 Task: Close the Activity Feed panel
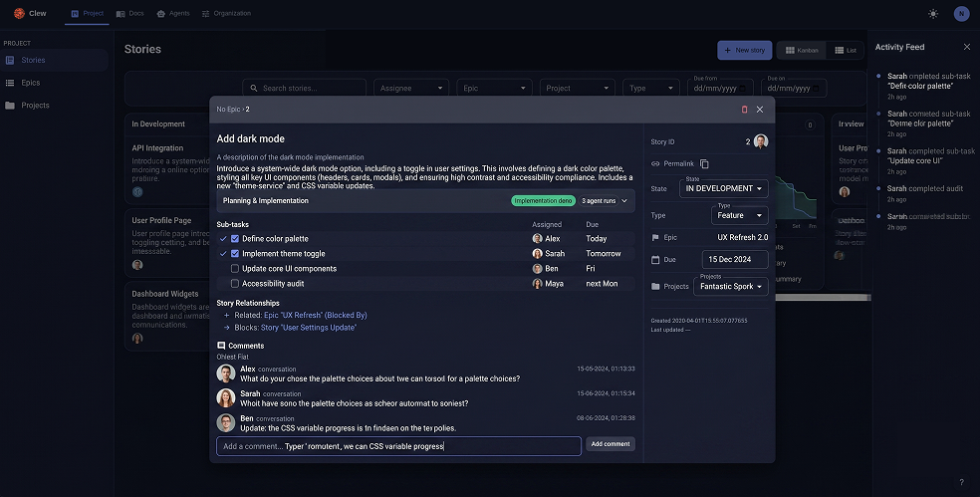coord(967,47)
